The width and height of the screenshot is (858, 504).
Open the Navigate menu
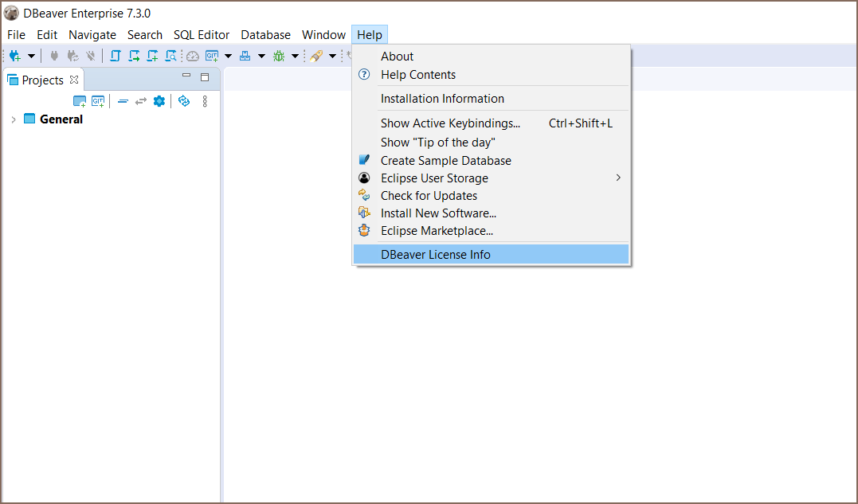tap(92, 35)
